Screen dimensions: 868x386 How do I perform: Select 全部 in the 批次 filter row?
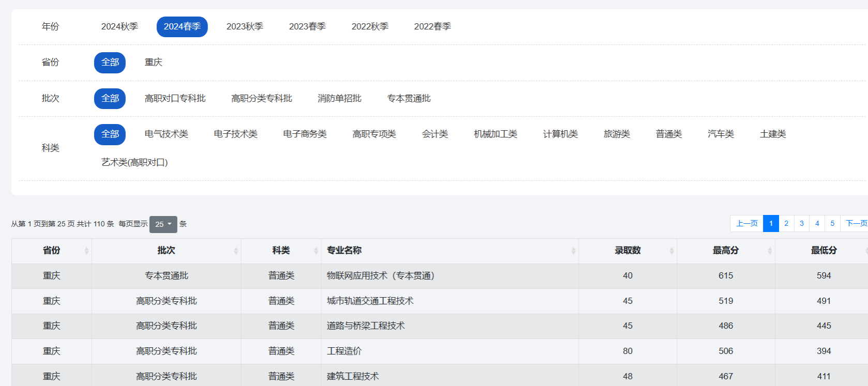pos(110,98)
